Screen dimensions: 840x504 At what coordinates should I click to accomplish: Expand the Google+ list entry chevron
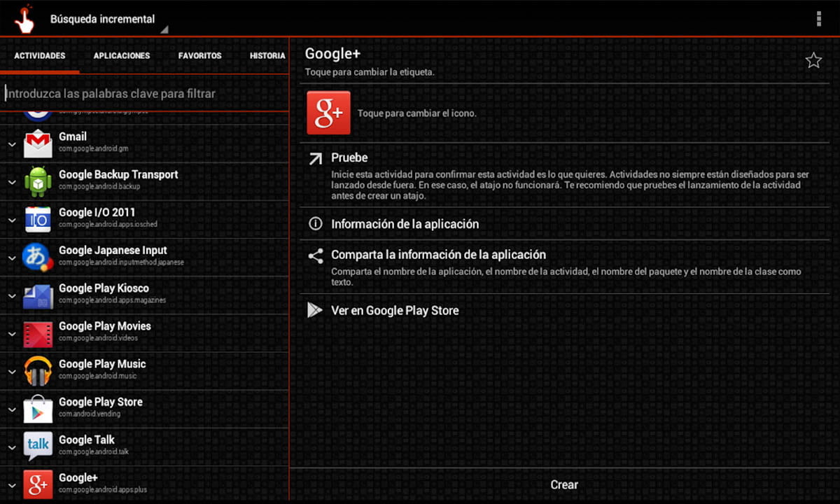coord(11,485)
